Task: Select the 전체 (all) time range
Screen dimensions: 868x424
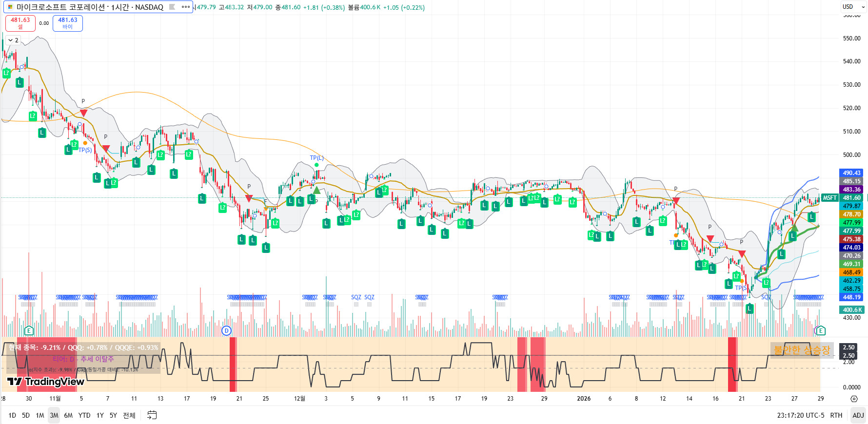Action: pyautogui.click(x=129, y=415)
